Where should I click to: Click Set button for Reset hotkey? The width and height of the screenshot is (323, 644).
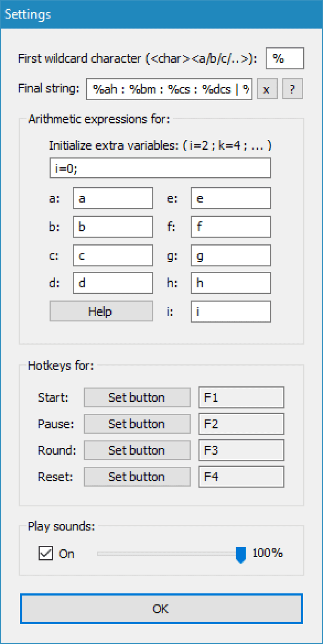click(x=137, y=477)
